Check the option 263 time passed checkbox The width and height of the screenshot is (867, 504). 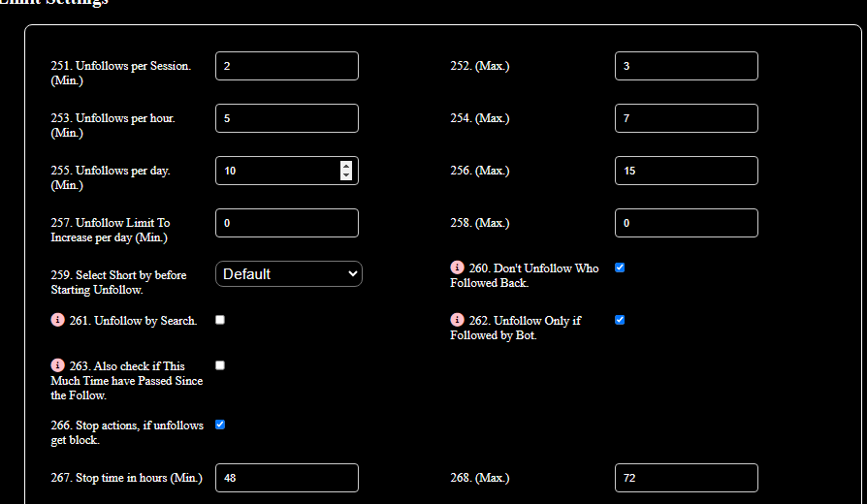pyautogui.click(x=220, y=365)
